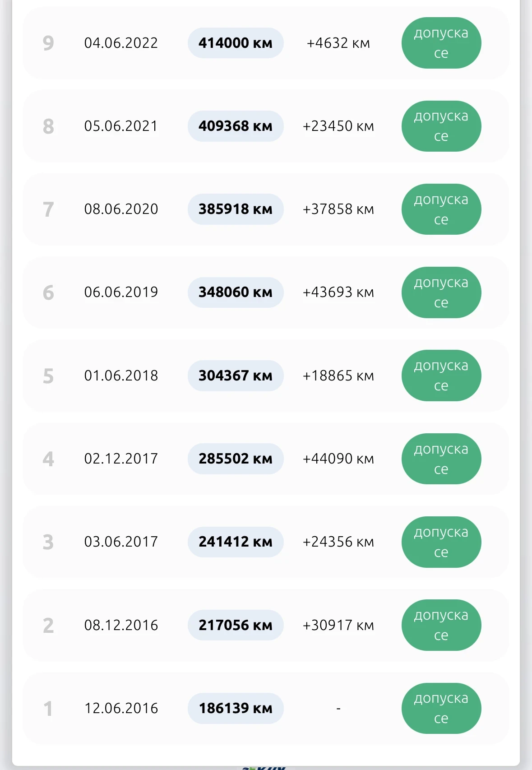Viewport: 532px width, 770px height.
Task: Click the 'допуска се' badge for 12.06.2016
Action: click(x=441, y=708)
